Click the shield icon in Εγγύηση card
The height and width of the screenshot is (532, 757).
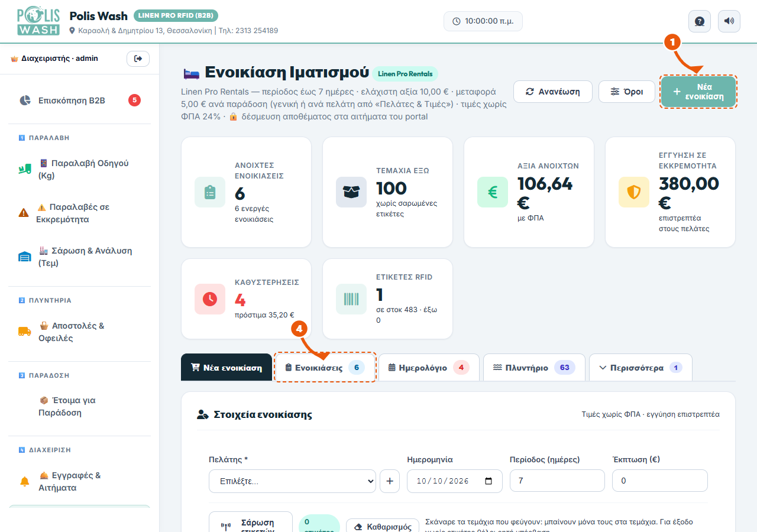click(634, 192)
